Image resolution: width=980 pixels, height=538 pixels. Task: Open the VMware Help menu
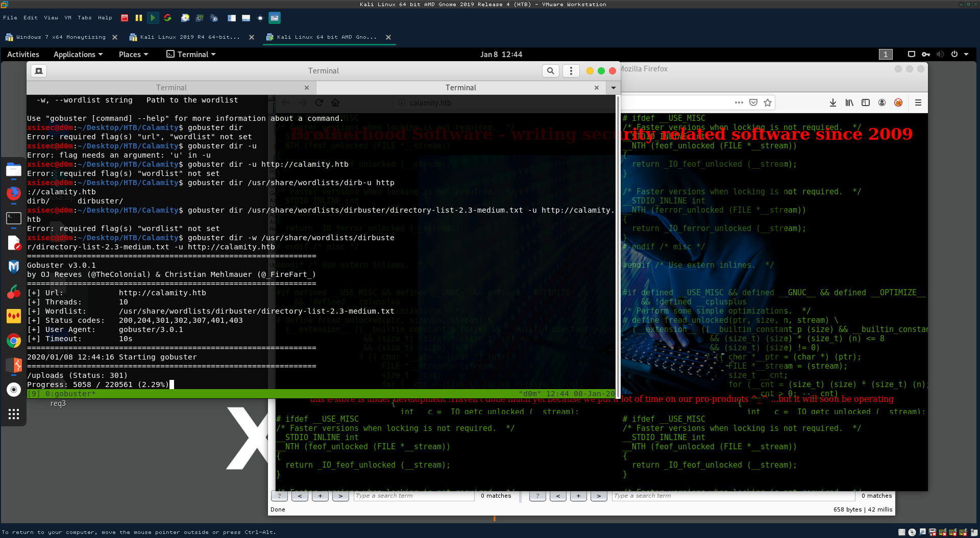click(105, 18)
